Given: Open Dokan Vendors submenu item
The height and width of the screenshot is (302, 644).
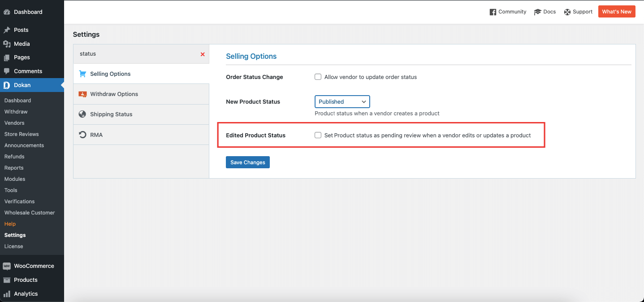Looking at the screenshot, I should click(x=14, y=123).
